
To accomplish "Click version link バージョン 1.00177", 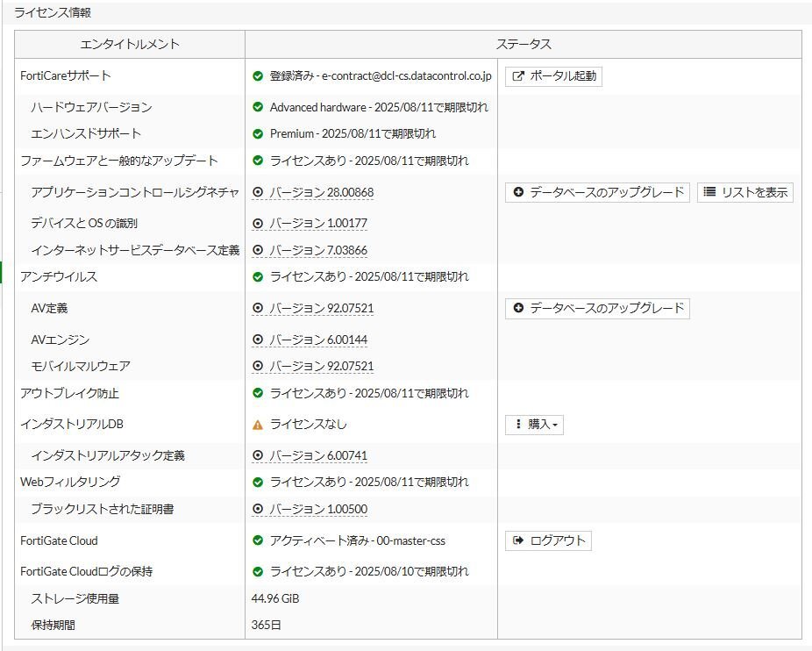I will [318, 224].
